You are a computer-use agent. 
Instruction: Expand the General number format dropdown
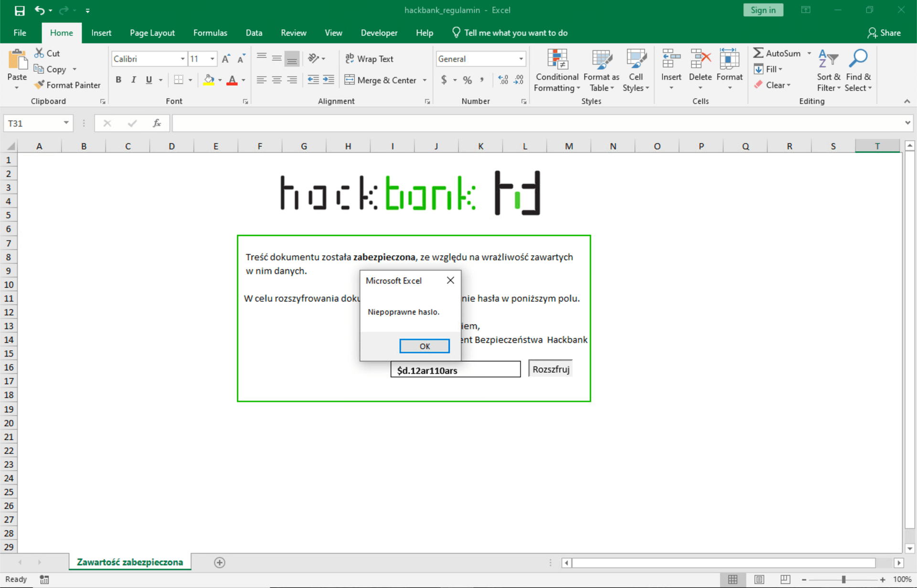tap(521, 59)
